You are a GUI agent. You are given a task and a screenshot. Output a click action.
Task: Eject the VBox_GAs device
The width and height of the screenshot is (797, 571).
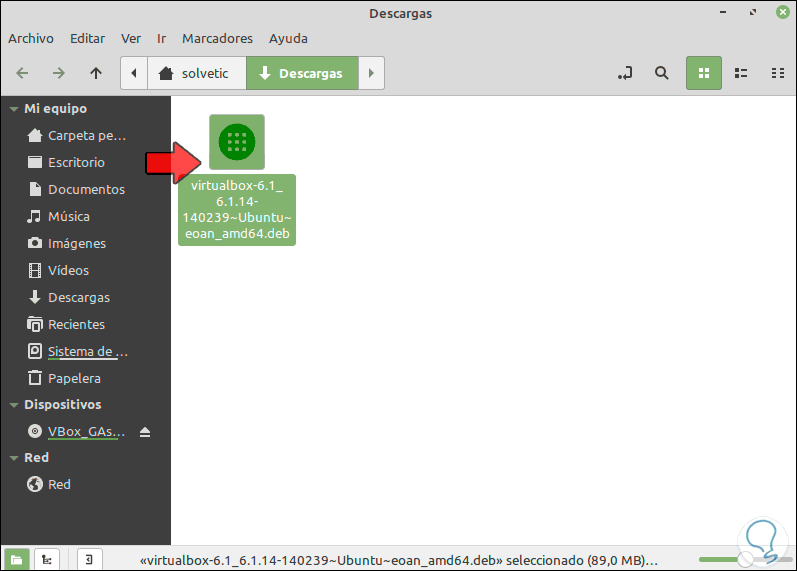(x=145, y=432)
